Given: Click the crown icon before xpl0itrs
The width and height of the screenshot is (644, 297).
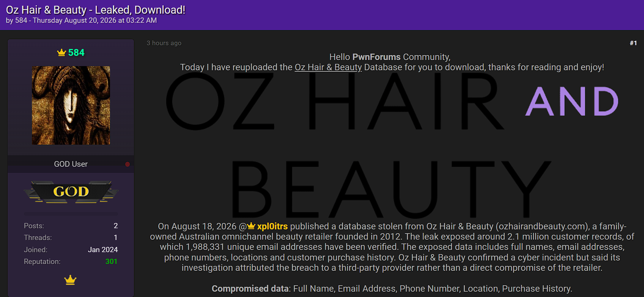Looking at the screenshot, I should (251, 226).
